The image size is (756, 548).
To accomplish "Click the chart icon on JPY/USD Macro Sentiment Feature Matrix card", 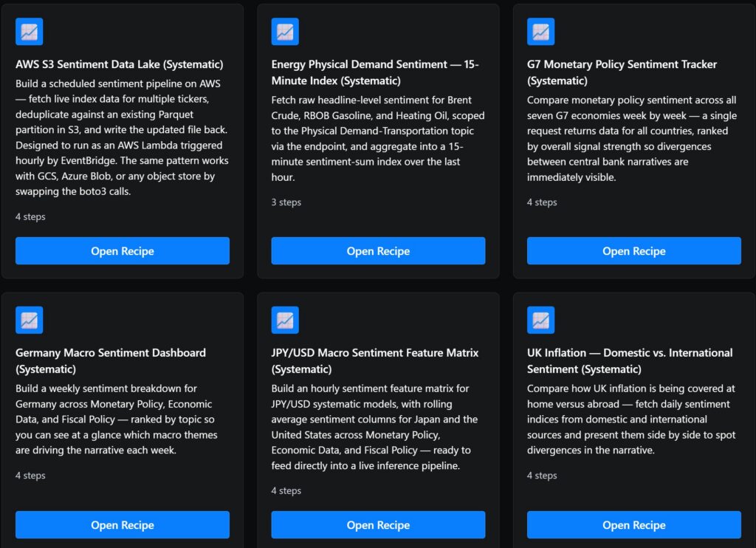I will click(x=285, y=320).
